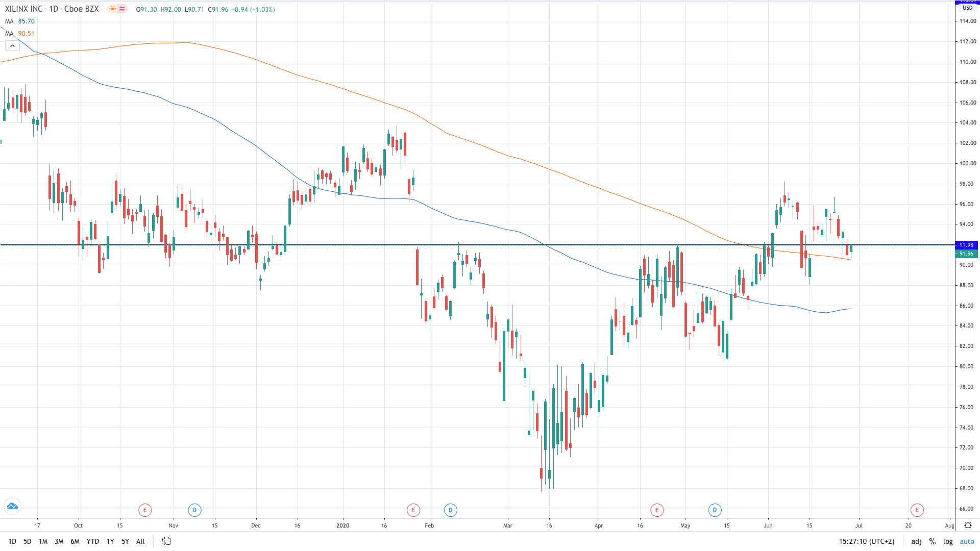This screenshot has height=551, width=980.
Task: Click the sun market-status icon beside Cboe BZX
Action: point(112,9)
